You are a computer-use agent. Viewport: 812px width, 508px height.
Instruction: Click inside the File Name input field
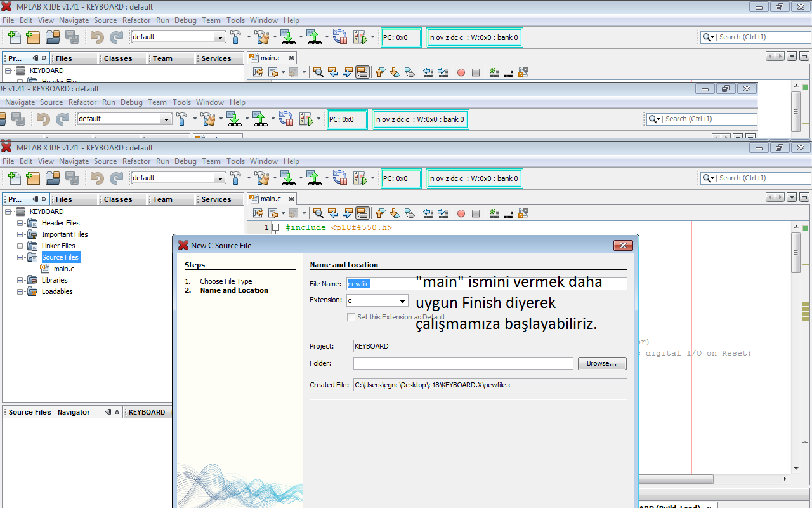(444, 283)
